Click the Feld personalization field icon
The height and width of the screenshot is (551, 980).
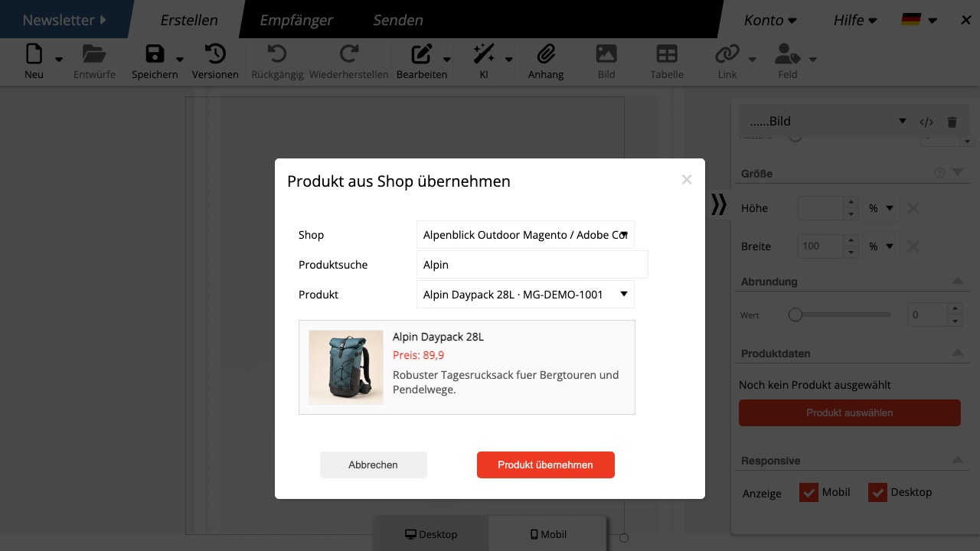788,54
